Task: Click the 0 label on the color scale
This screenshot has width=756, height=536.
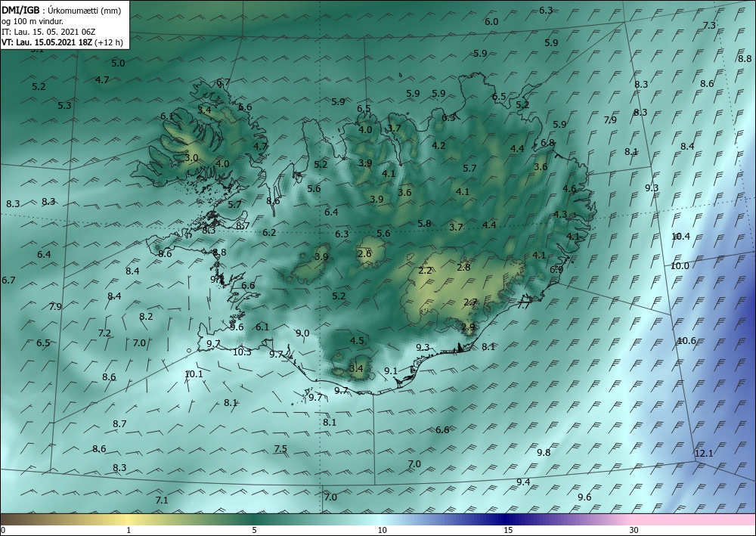Action: pos(3,530)
